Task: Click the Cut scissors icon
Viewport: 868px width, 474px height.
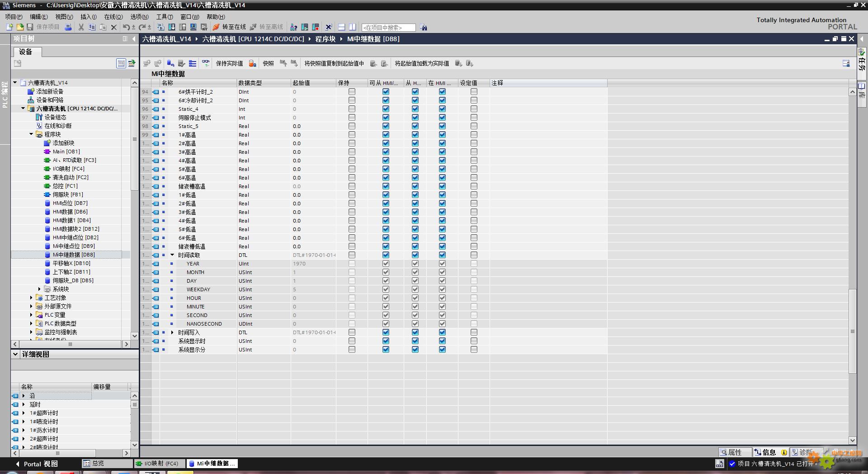Action: point(81,27)
